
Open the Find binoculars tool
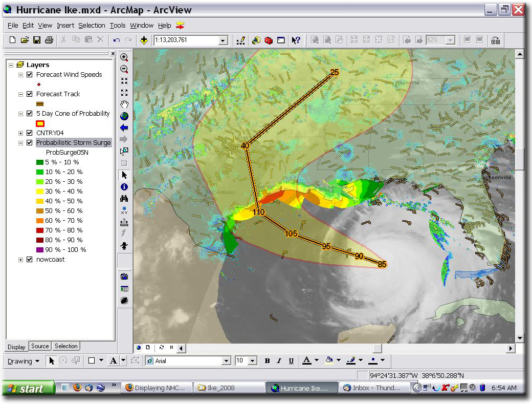pos(124,199)
